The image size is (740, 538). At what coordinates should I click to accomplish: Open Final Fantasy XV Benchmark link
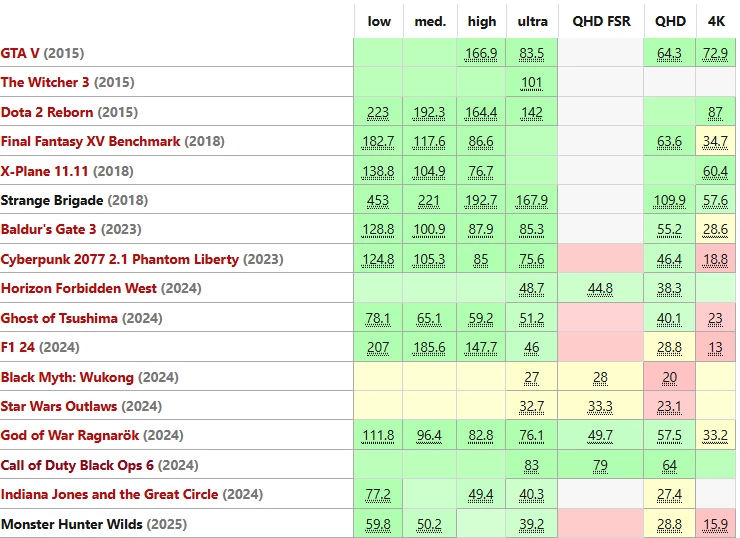click(x=90, y=141)
